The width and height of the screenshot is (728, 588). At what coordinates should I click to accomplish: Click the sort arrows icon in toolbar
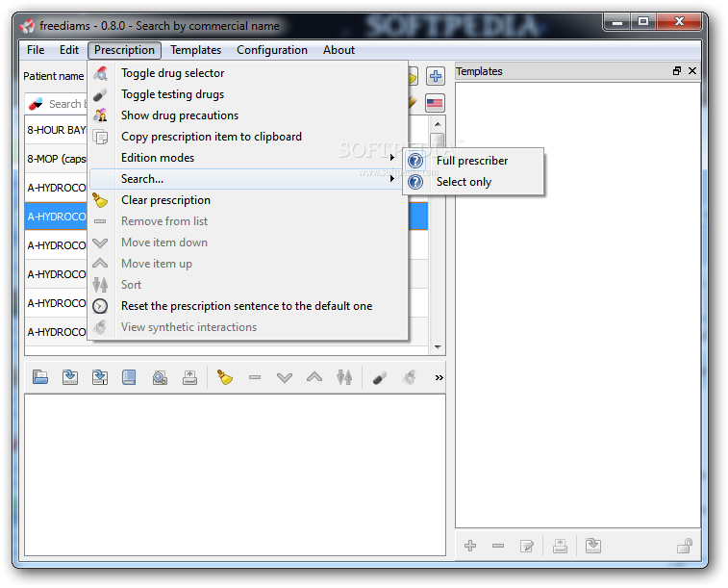tap(344, 377)
